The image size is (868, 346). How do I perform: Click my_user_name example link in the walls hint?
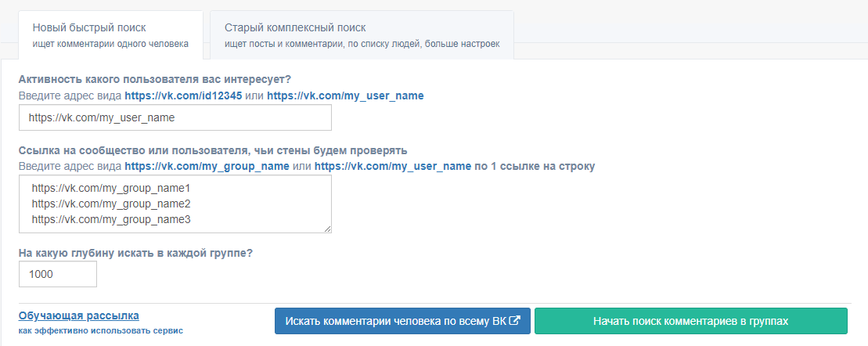point(393,166)
